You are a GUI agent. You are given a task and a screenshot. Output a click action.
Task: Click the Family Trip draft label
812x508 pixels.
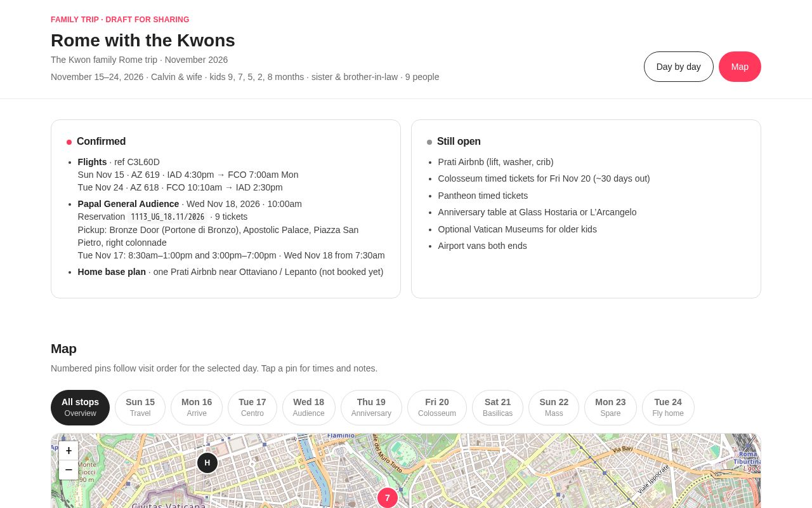[x=120, y=20]
